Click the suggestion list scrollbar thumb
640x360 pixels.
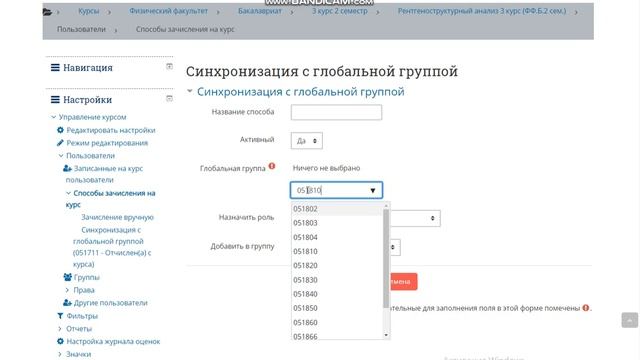pos(386,258)
